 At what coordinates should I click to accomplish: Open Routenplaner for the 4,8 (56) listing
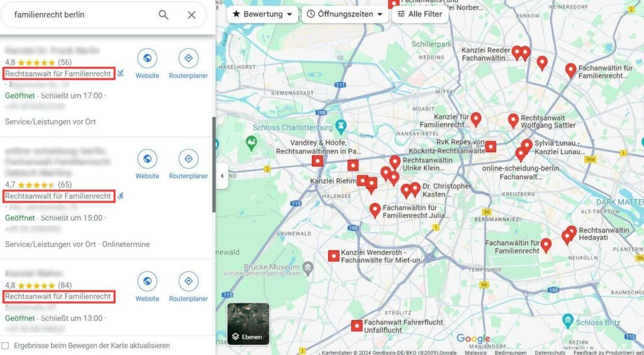(x=189, y=64)
